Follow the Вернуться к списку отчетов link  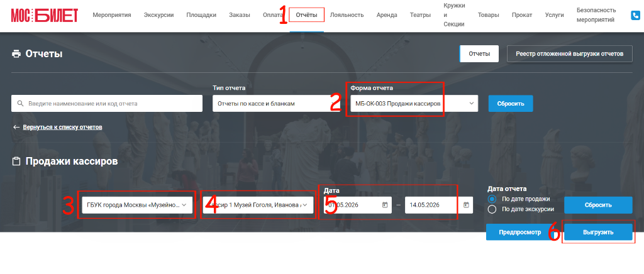[62, 127]
